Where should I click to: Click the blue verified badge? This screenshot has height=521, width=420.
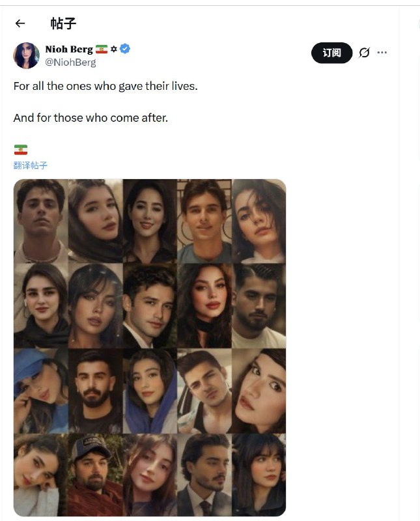(125, 49)
